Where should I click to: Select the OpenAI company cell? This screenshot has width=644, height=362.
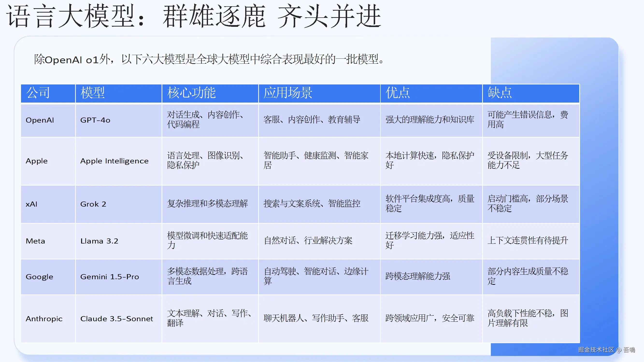[40, 120]
